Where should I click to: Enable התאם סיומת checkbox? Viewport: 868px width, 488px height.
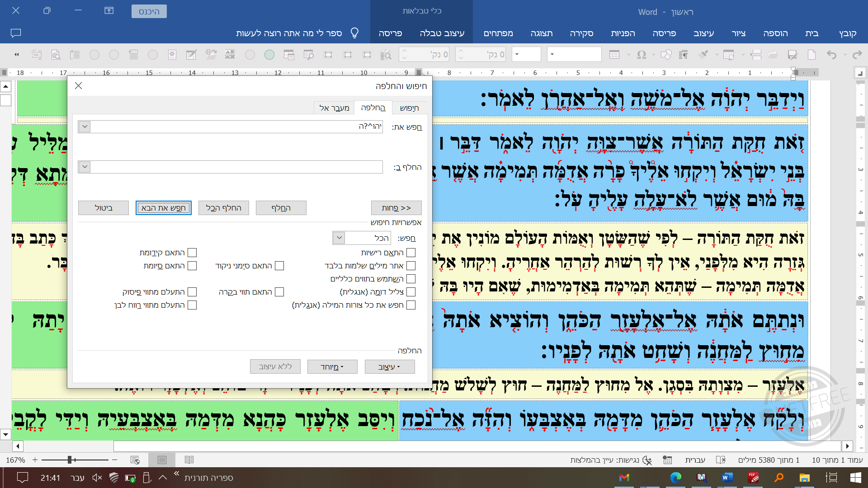pyautogui.click(x=192, y=266)
